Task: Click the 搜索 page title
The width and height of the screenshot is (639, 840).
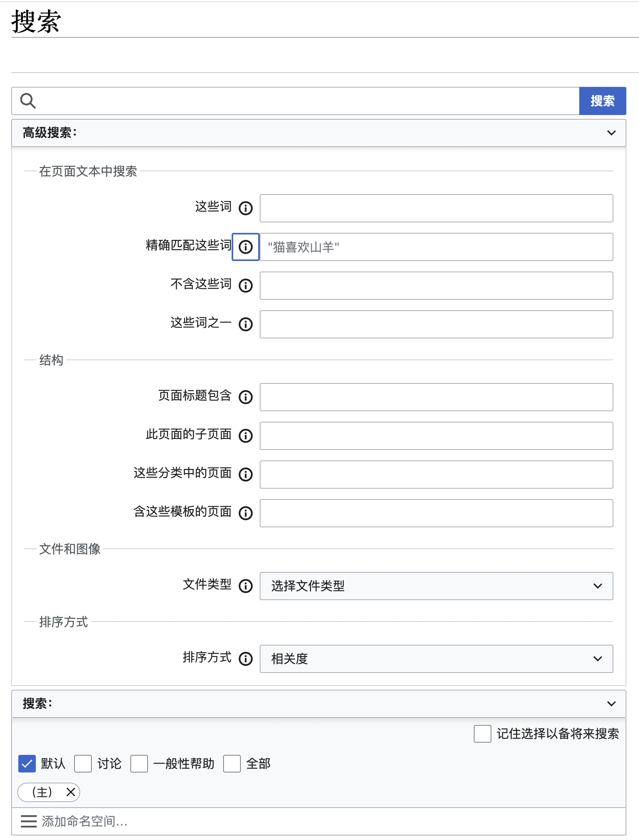Action: click(x=36, y=21)
